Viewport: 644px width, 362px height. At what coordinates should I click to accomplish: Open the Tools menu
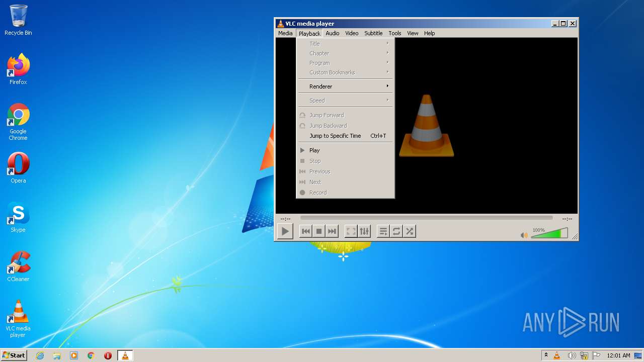pyautogui.click(x=395, y=33)
